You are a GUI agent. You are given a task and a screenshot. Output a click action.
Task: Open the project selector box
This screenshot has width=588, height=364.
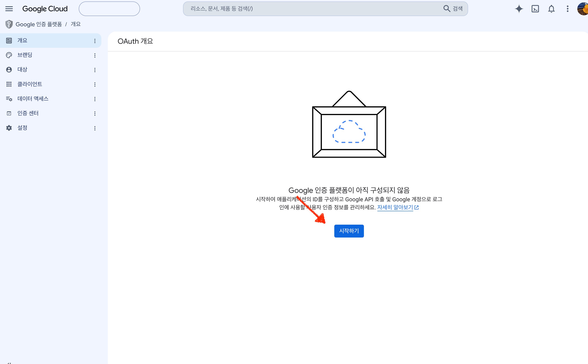(109, 9)
